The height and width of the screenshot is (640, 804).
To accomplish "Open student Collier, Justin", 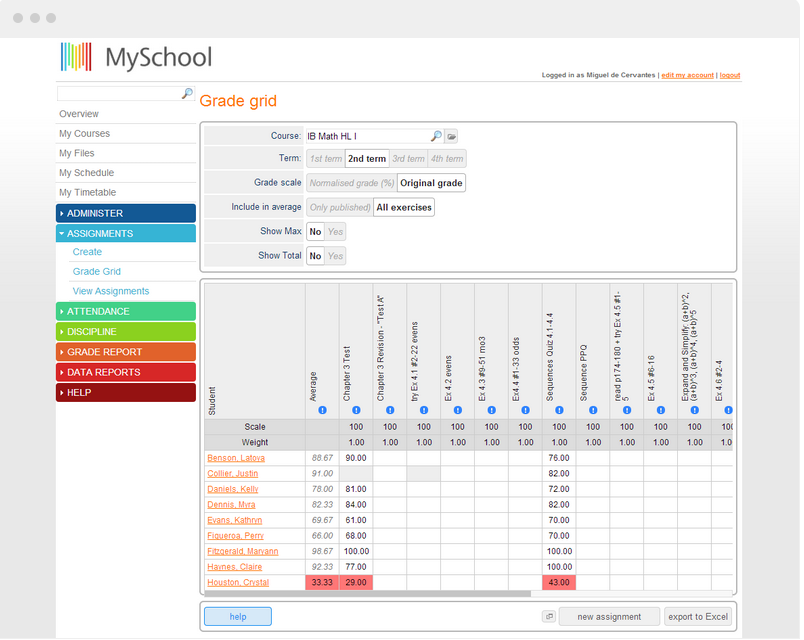I will point(232,473).
